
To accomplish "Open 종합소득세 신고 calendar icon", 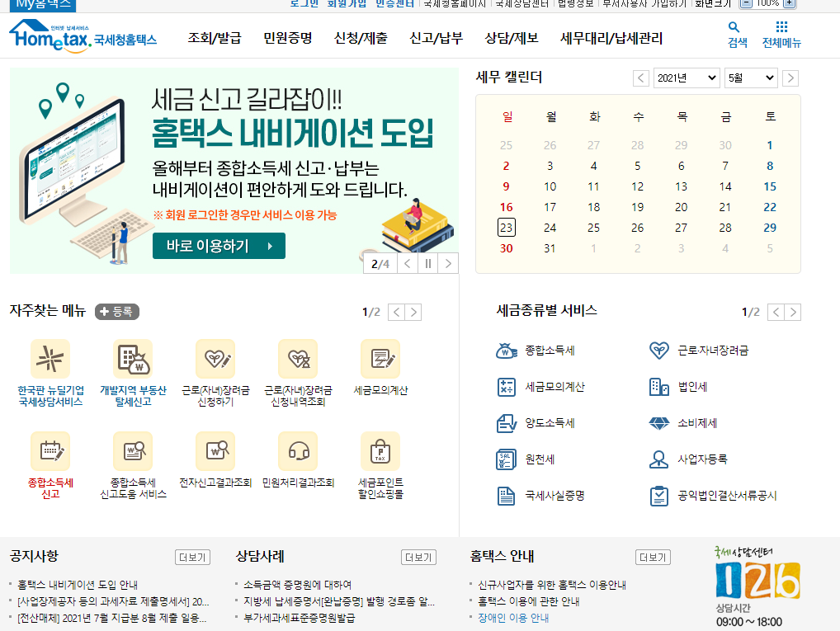I will pyautogui.click(x=50, y=451).
